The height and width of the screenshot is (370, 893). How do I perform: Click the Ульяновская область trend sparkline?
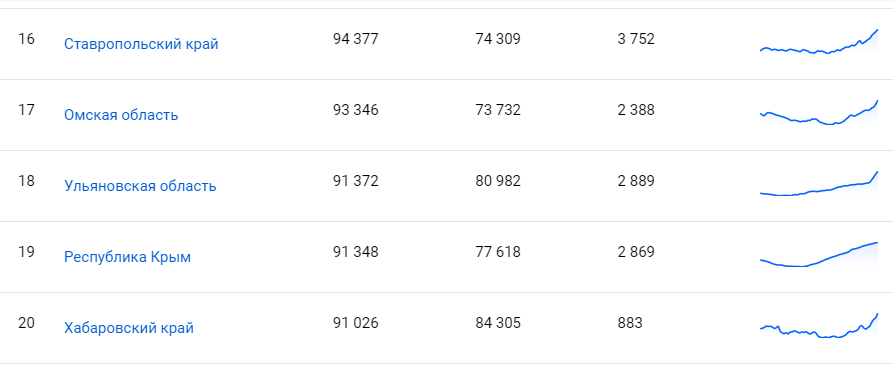(819, 183)
